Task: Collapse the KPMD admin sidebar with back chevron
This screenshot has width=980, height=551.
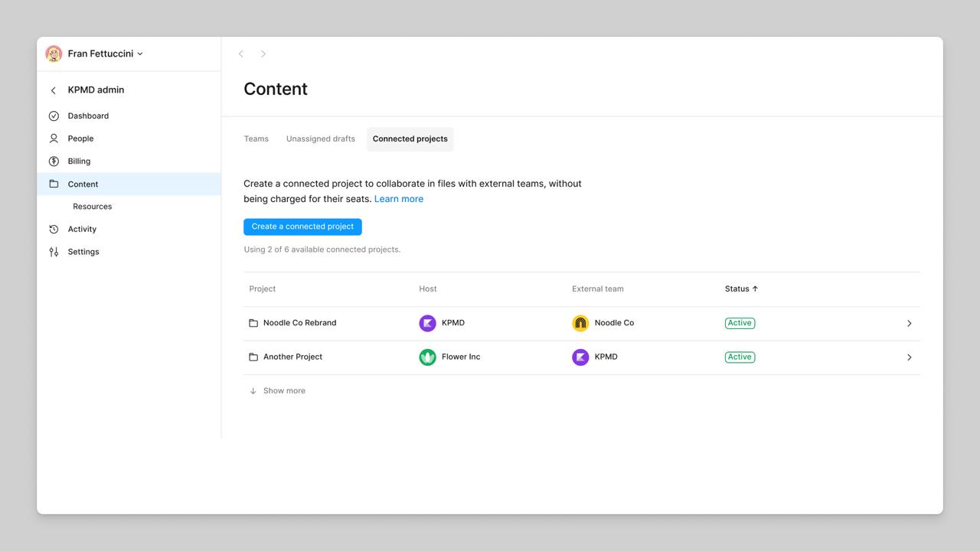Action: coord(53,90)
